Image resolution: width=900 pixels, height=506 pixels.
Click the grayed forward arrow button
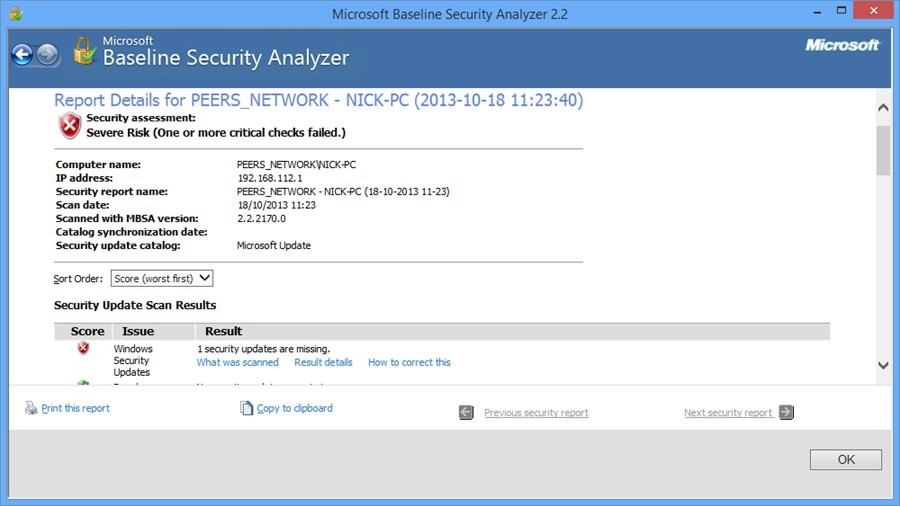[48, 55]
